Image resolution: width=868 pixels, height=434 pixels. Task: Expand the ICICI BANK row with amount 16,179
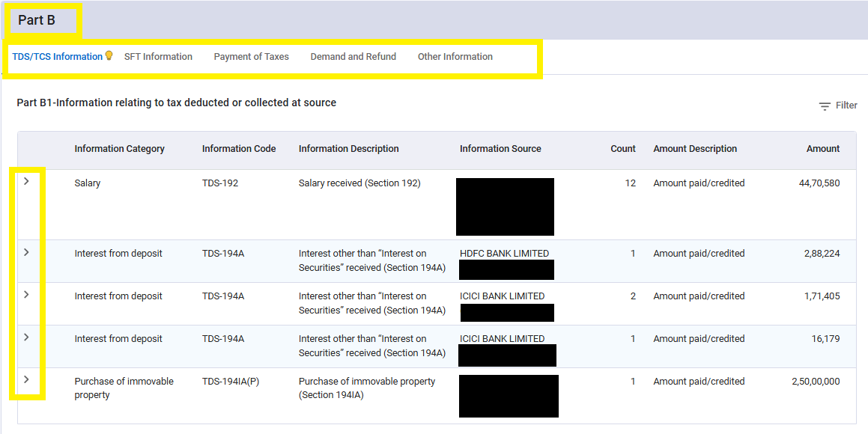pyautogui.click(x=26, y=337)
